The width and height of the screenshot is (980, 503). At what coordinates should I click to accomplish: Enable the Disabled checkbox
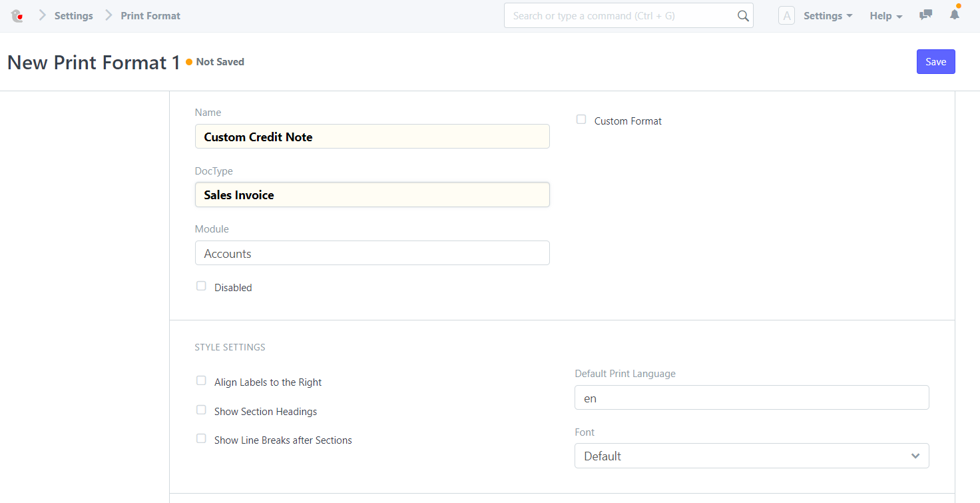[x=201, y=286]
